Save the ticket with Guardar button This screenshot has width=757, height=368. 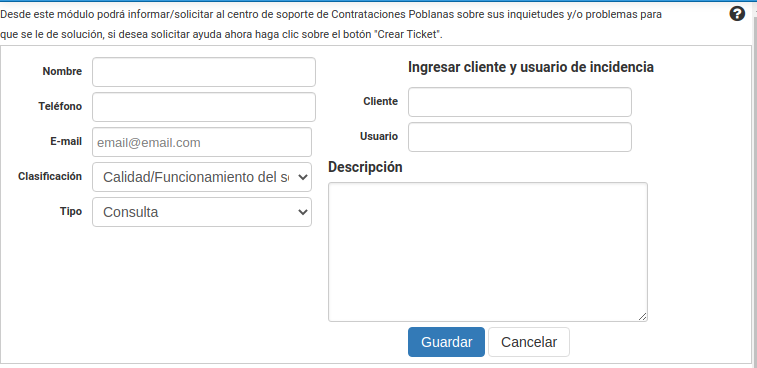(x=446, y=342)
